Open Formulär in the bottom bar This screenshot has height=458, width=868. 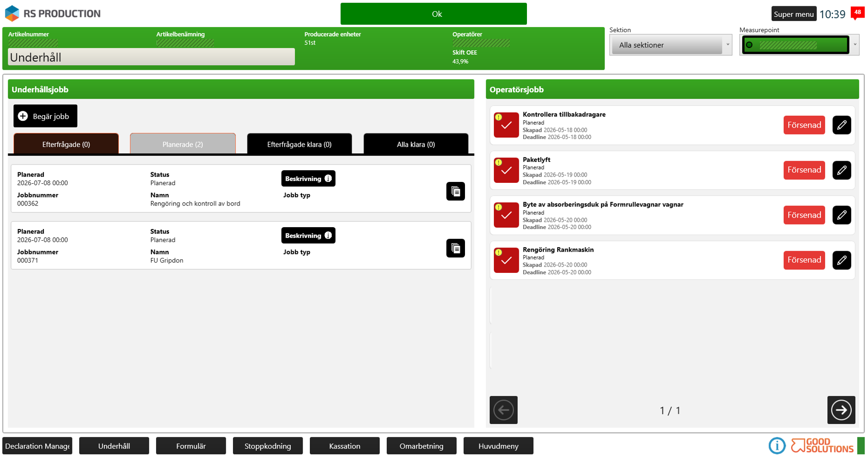tap(191, 446)
